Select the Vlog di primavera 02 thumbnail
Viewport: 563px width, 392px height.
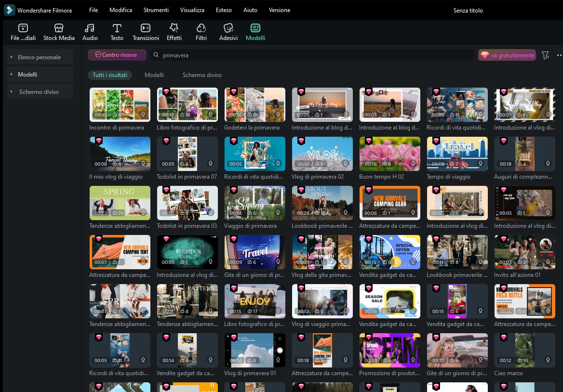tap(322, 153)
